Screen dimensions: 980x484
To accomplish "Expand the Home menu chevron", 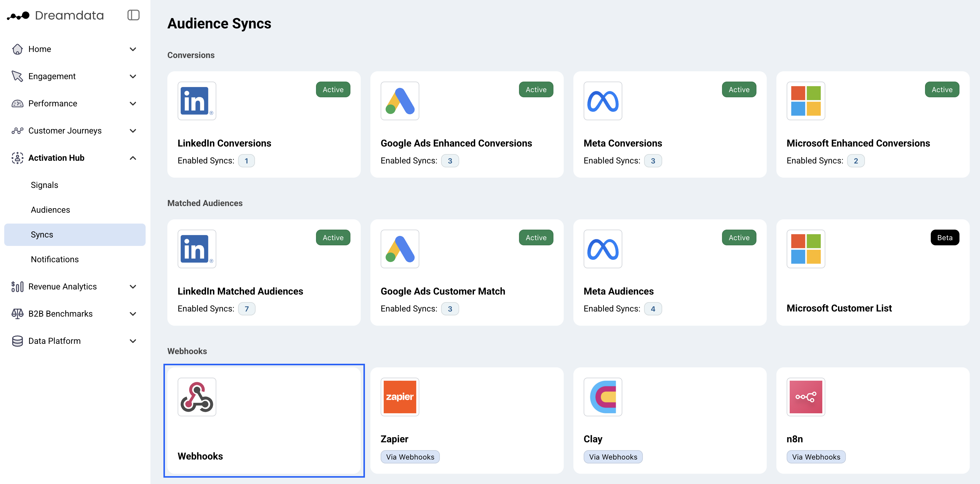I will click(133, 49).
